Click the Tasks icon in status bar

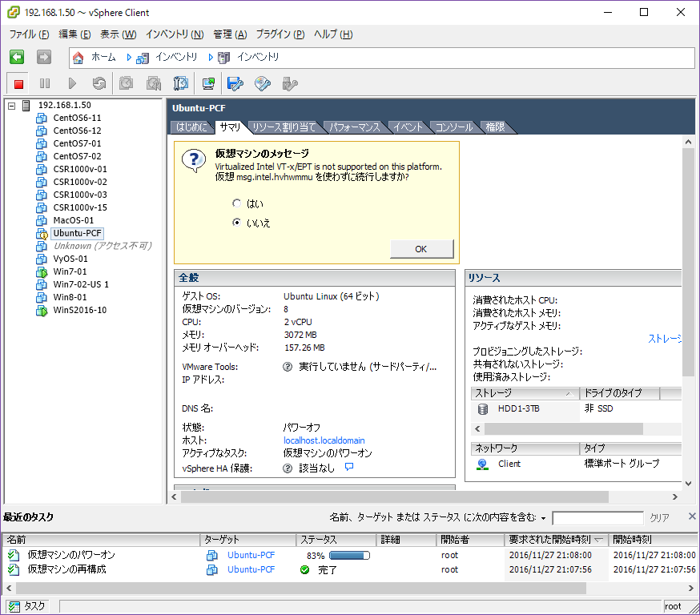[14, 606]
